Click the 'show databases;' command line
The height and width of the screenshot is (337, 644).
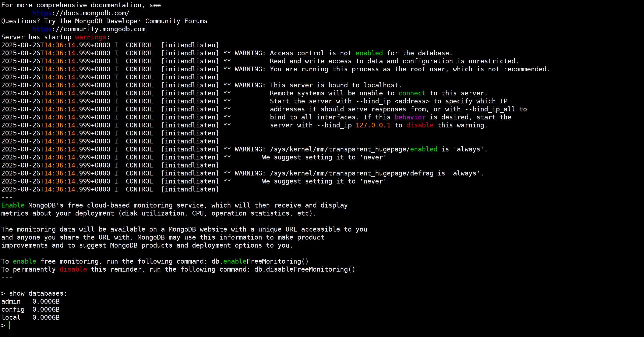click(34, 293)
